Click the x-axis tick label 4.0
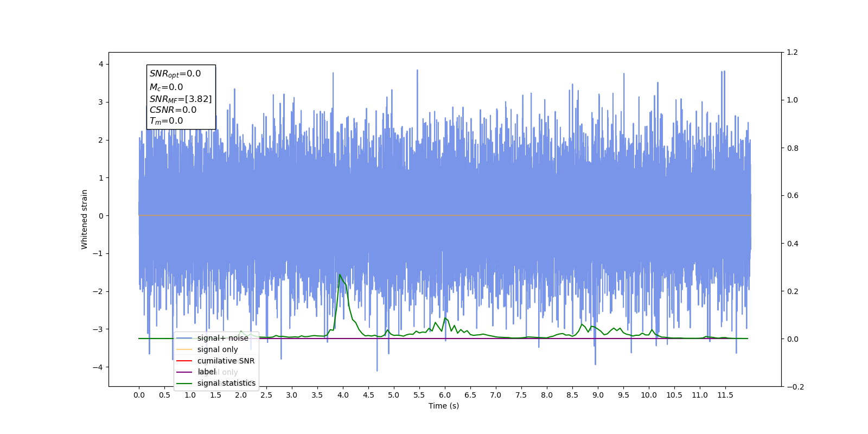Viewport: 868px width, 434px height. 343,395
